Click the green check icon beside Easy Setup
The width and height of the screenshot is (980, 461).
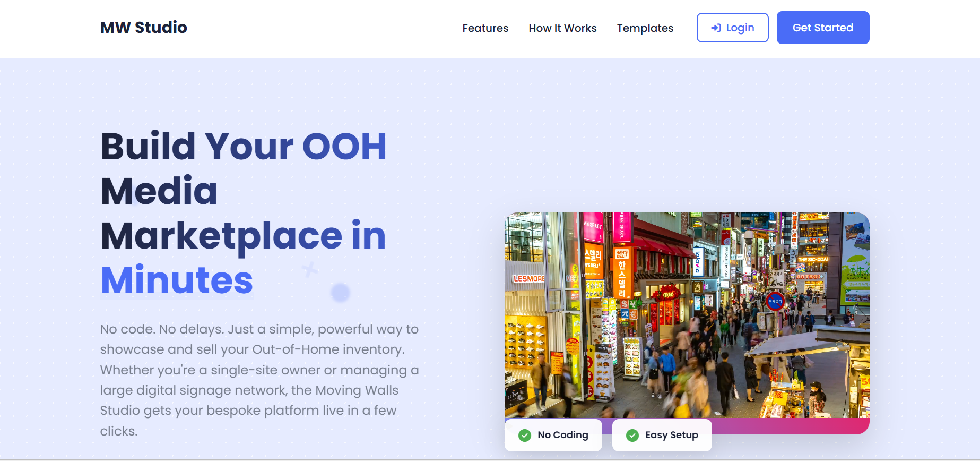point(632,436)
